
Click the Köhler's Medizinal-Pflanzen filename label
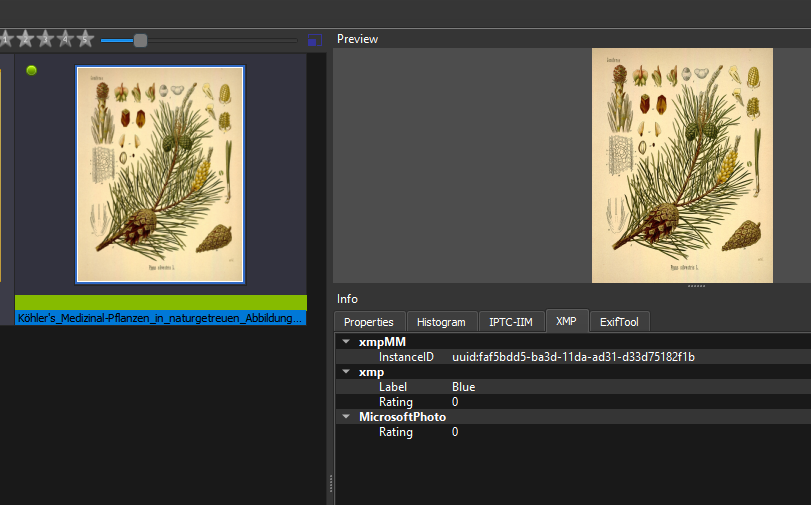click(x=160, y=318)
